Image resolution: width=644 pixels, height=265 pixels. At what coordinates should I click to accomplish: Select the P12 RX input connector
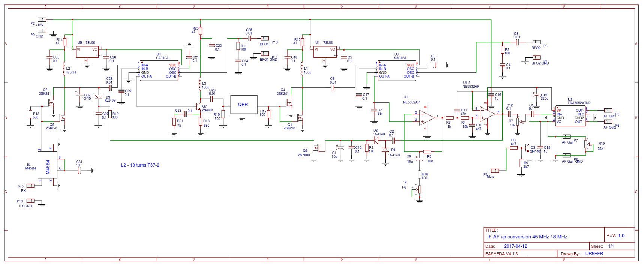point(30,186)
